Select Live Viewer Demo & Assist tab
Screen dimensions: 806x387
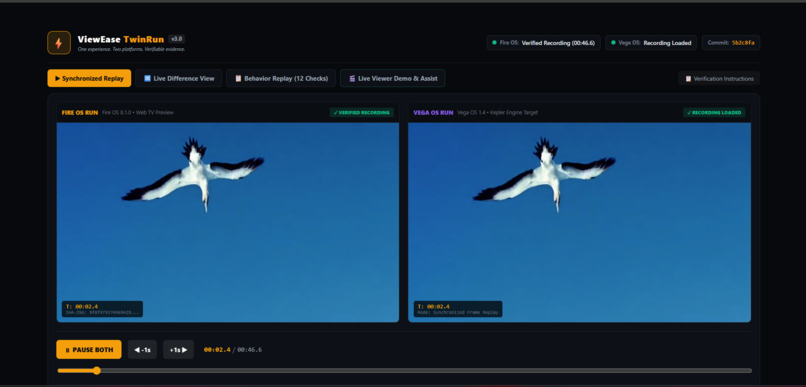tap(392, 79)
